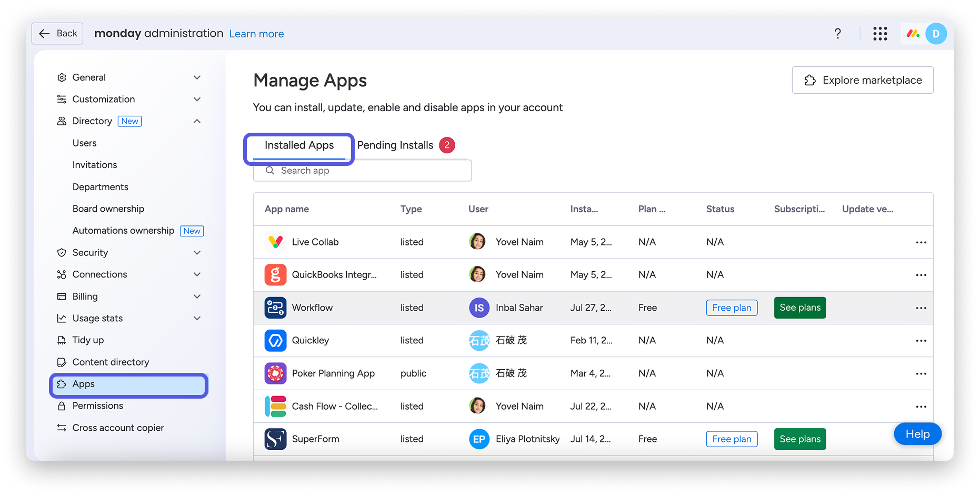Click the Free plan badge for Workflow
980x495 pixels.
pos(732,308)
